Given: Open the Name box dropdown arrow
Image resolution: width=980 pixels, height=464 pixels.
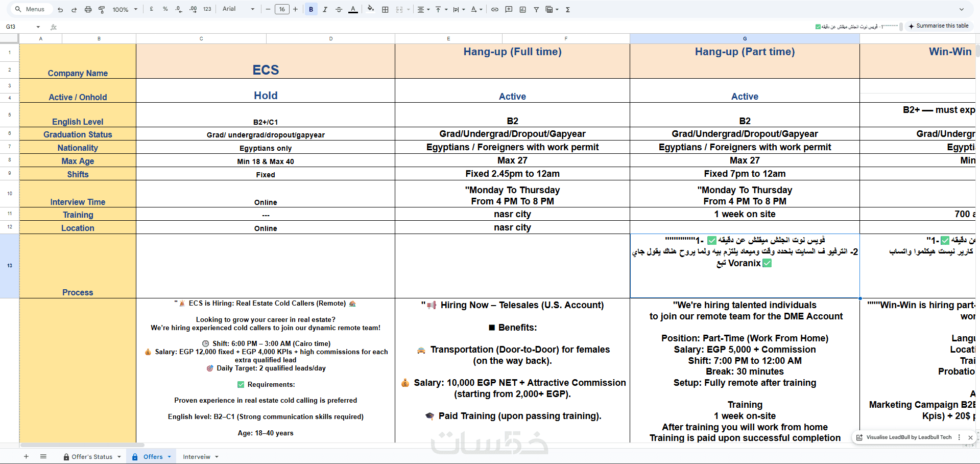Looking at the screenshot, I should pyautogui.click(x=38, y=27).
